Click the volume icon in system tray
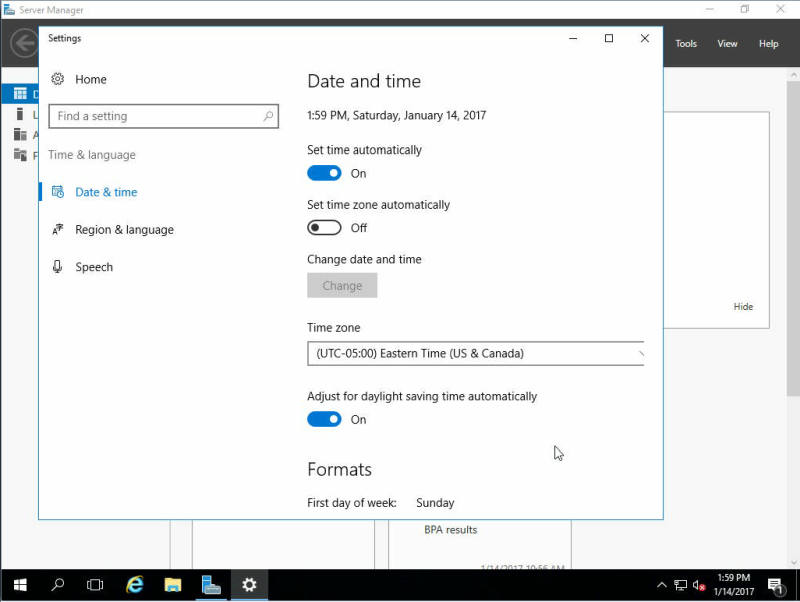The image size is (800, 602). (698, 585)
